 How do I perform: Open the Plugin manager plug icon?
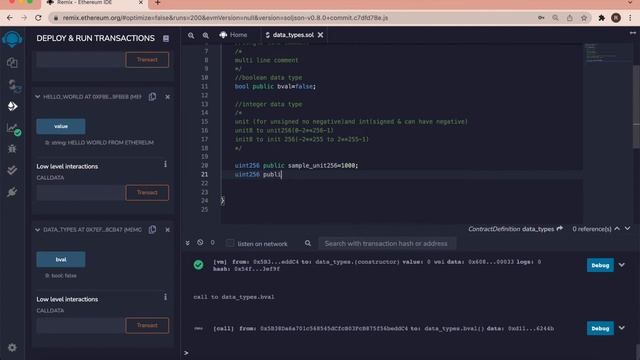coord(12,192)
